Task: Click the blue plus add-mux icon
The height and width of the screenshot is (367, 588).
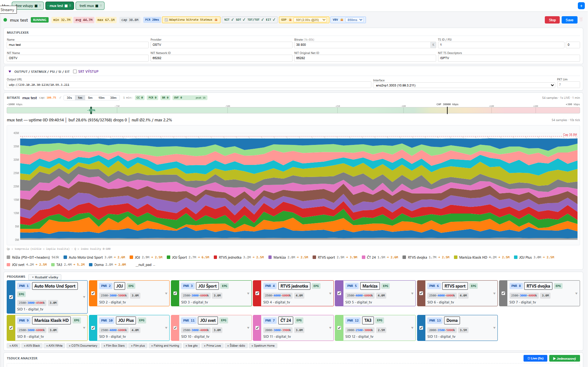Action: click(x=581, y=6)
